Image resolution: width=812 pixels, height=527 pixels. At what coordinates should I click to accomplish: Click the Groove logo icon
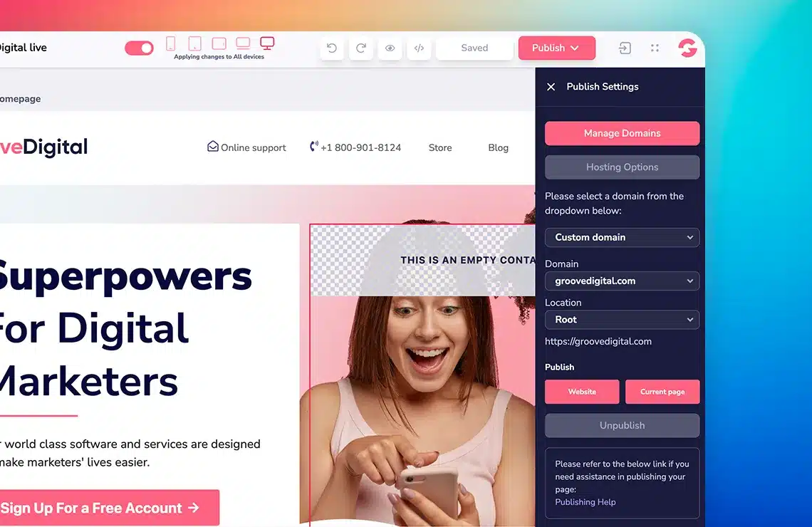tap(687, 48)
